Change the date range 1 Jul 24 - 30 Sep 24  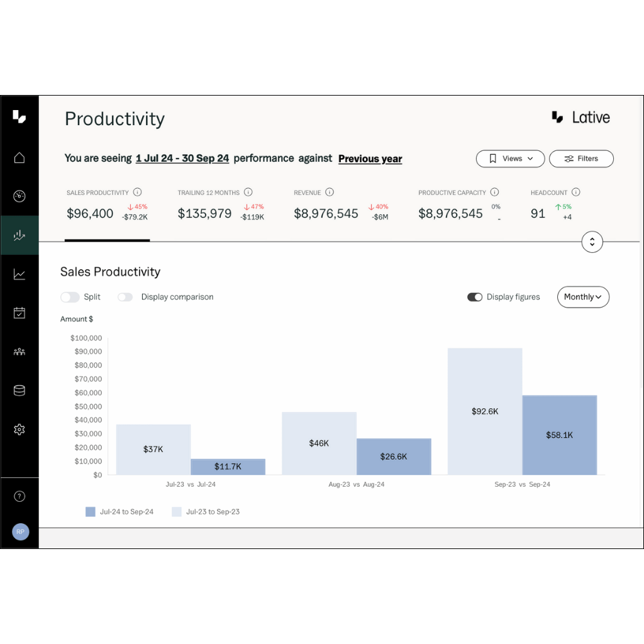tap(182, 158)
